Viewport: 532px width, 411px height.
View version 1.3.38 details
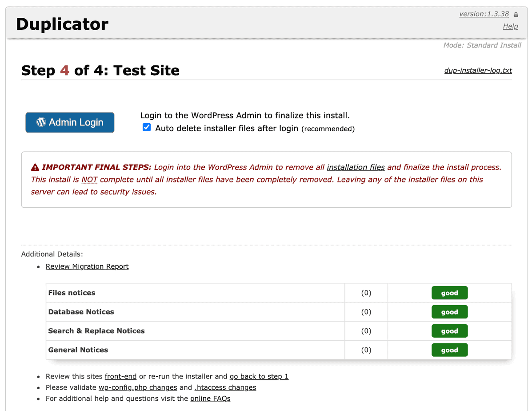pyautogui.click(x=484, y=14)
